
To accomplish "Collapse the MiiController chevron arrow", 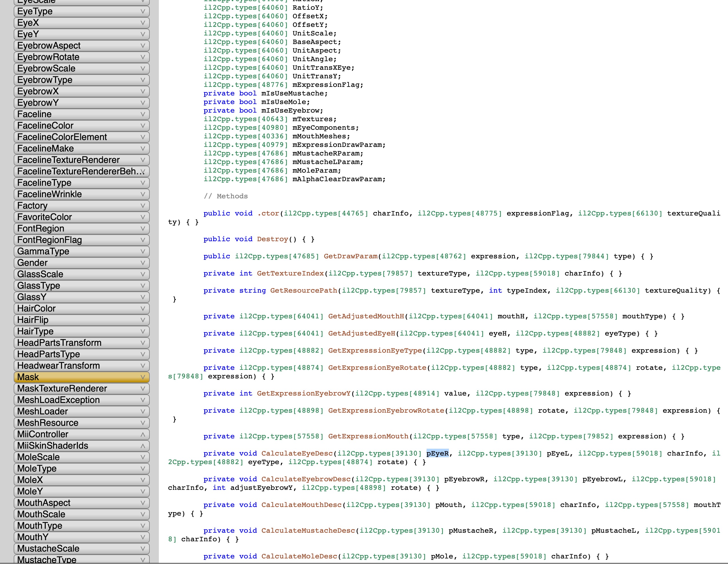I will 143,434.
